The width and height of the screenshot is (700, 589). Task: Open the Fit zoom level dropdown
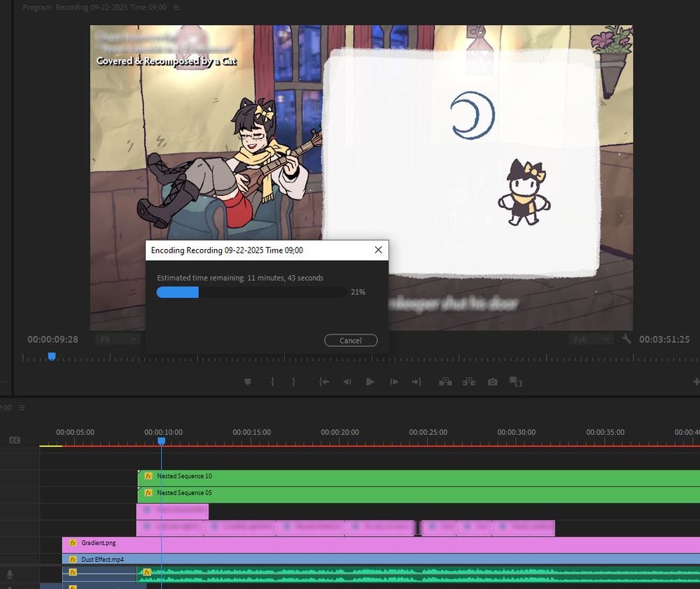click(x=118, y=339)
